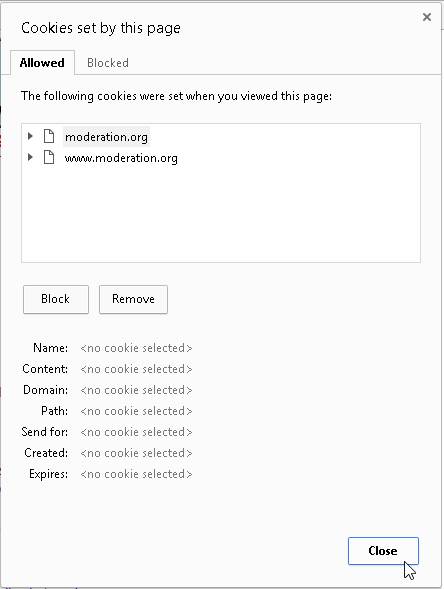This screenshot has height=589, width=444.
Task: Dismiss the dialog with the X icon
Action: [427, 17]
